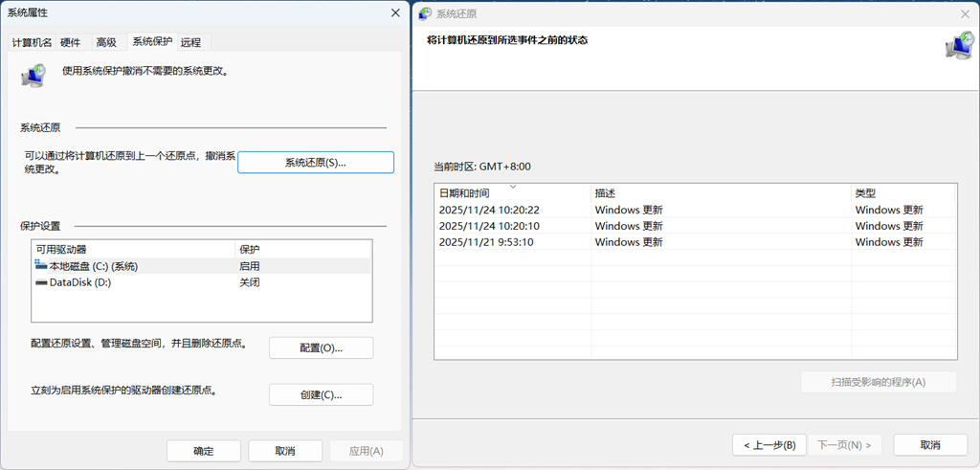Close the 系统属性 dialog window
The width and height of the screenshot is (980, 470).
pos(395,13)
